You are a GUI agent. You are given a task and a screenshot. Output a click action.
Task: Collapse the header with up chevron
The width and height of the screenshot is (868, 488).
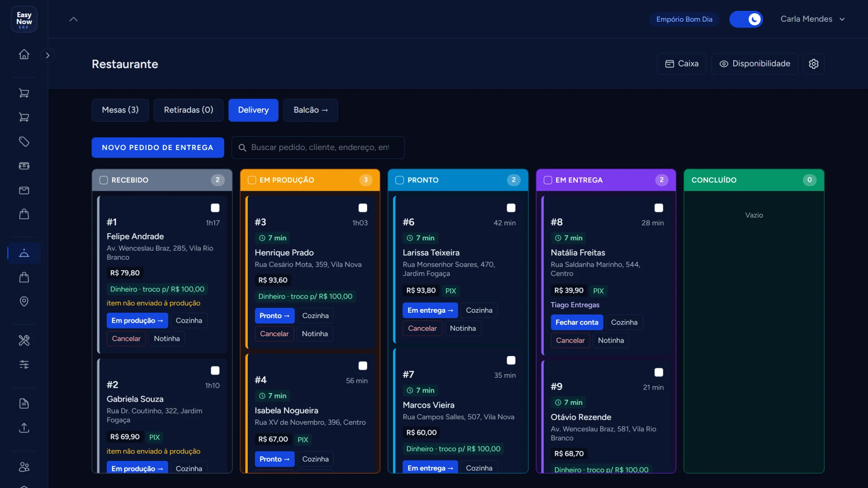pos(73,19)
